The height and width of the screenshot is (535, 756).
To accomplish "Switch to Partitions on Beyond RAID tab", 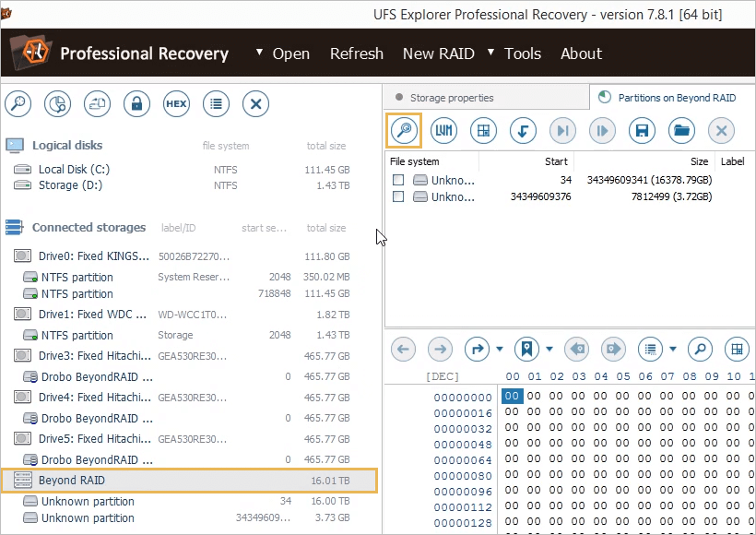I will [x=673, y=98].
